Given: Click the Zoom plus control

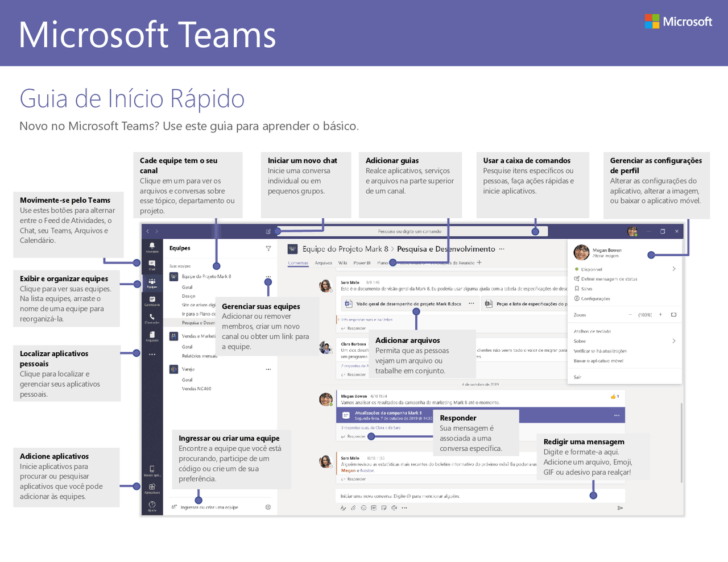Looking at the screenshot, I should (661, 314).
